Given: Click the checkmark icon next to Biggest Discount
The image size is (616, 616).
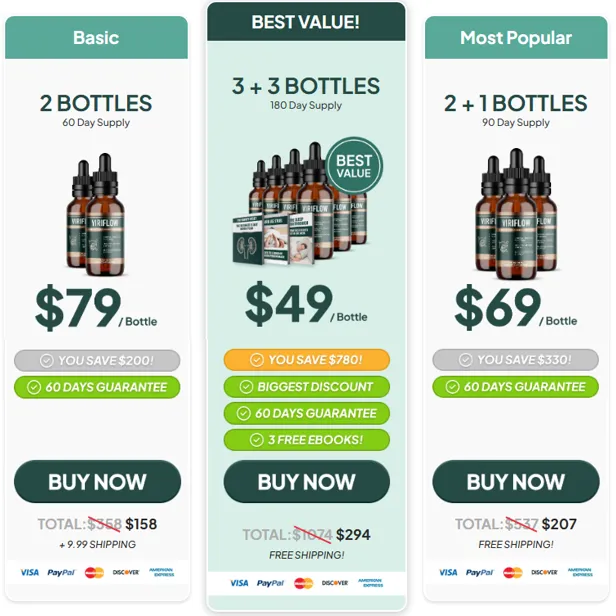Looking at the screenshot, I should click(246, 387).
